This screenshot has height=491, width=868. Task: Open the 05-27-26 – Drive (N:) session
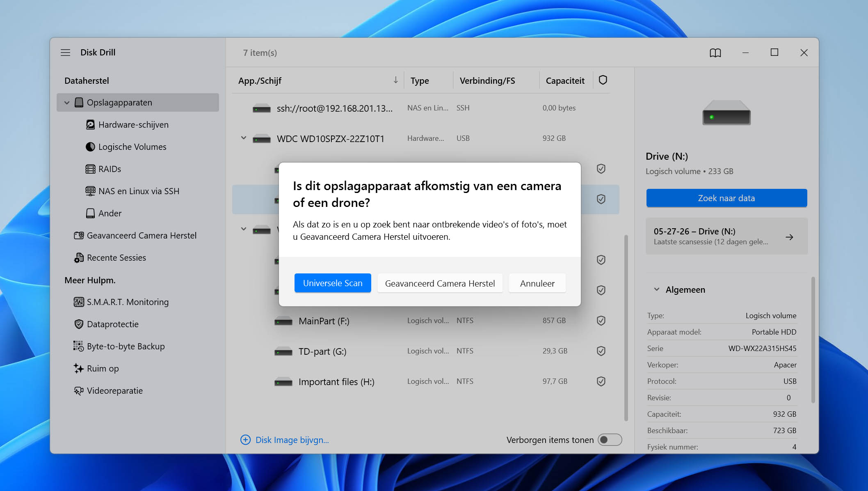pyautogui.click(x=726, y=236)
